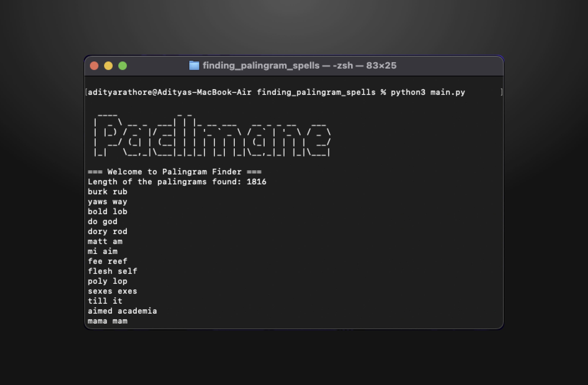Click the output line dory rod
This screenshot has width=588, height=385.
coord(108,232)
